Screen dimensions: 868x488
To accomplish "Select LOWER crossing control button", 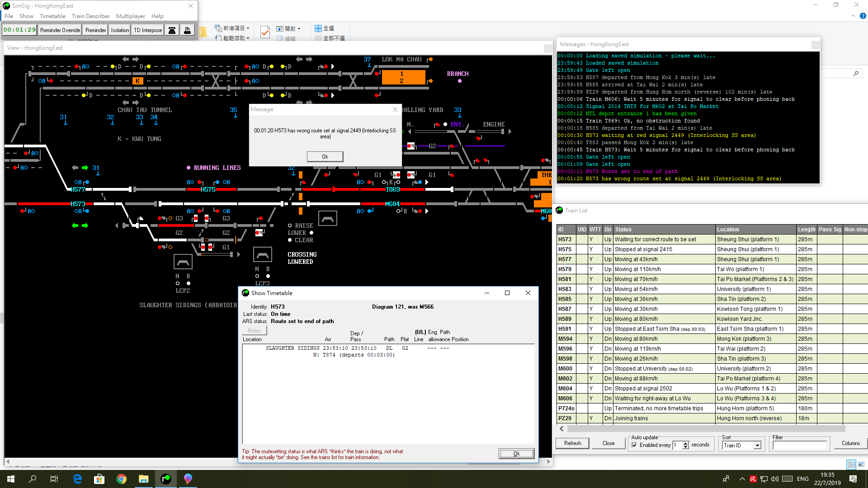I will [311, 233].
